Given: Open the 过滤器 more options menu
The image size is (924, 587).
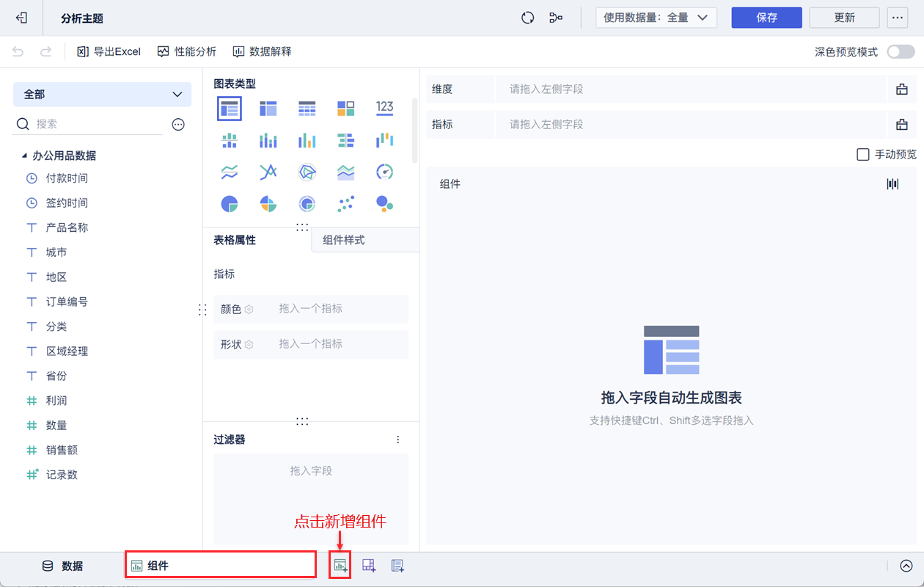Looking at the screenshot, I should [398, 440].
